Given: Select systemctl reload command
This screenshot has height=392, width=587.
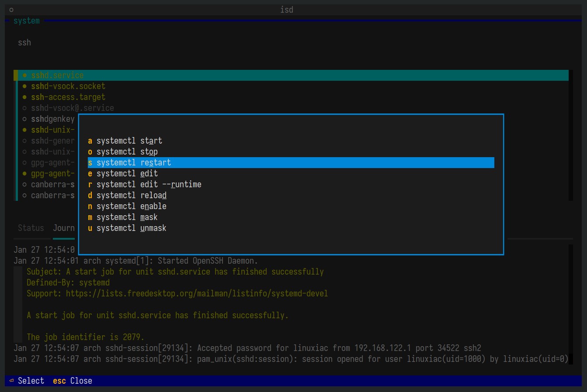Looking at the screenshot, I should tap(291, 195).
